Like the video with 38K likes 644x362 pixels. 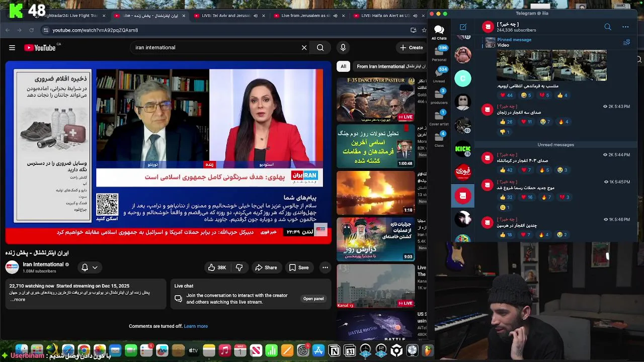(x=217, y=267)
